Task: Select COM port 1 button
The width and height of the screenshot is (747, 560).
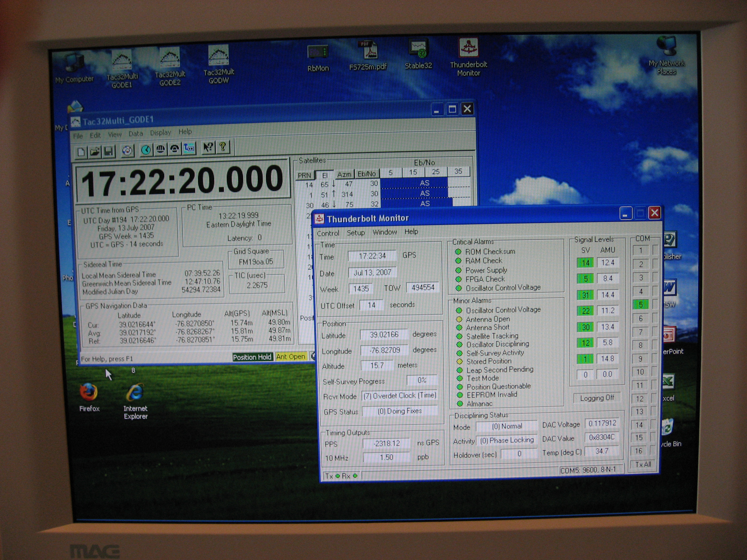Action: pyautogui.click(x=641, y=251)
